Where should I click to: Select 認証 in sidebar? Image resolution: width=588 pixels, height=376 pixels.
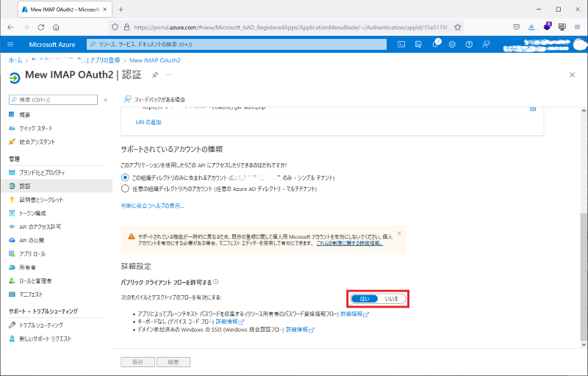pos(57,186)
